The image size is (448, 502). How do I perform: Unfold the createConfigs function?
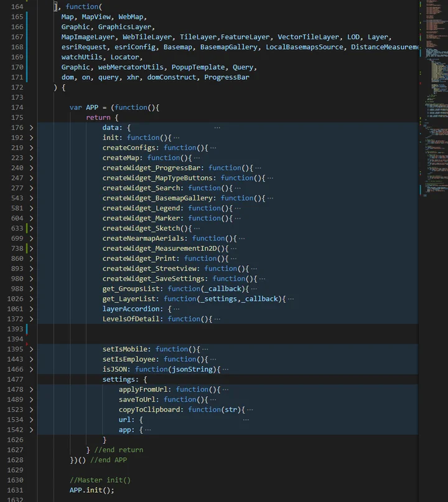(x=31, y=148)
